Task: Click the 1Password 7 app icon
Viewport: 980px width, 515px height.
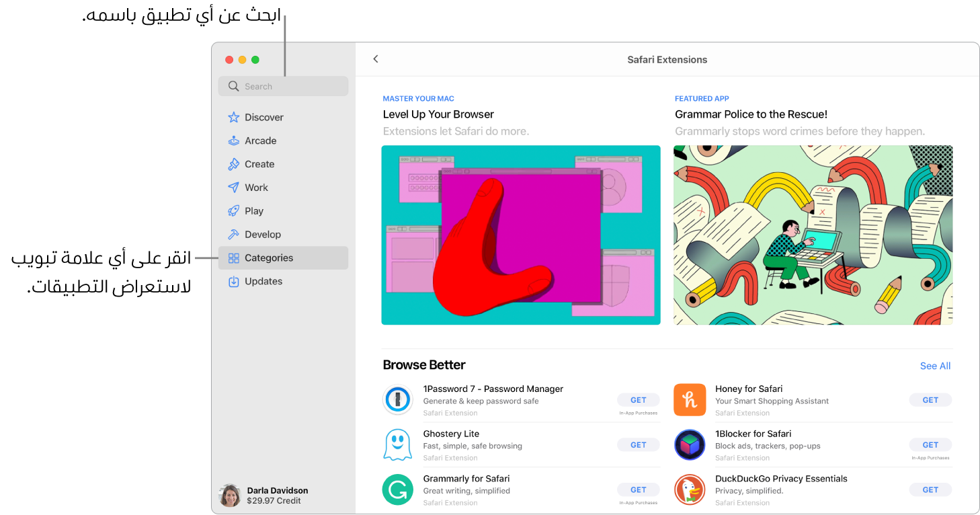Action: (397, 399)
